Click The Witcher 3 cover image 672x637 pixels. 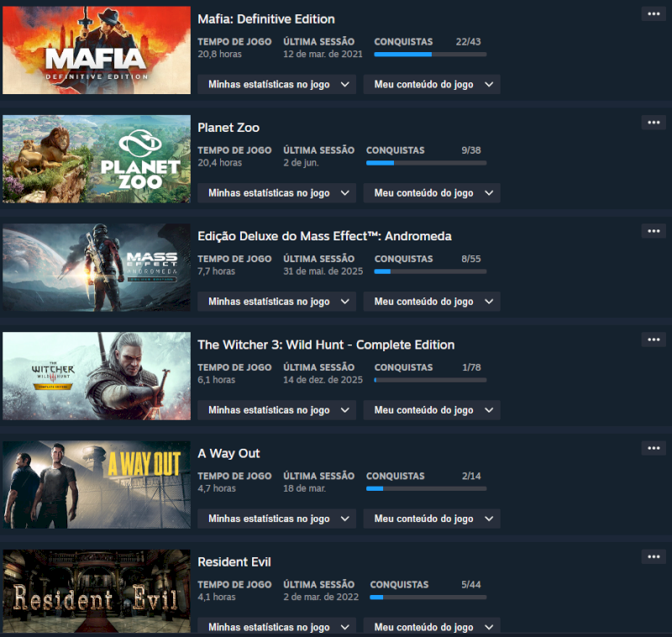[x=97, y=376]
